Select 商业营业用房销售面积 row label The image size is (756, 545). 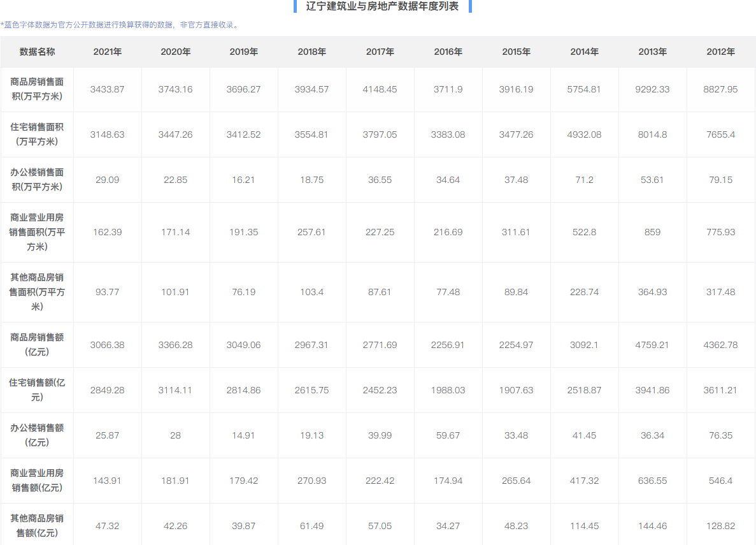coord(37,232)
